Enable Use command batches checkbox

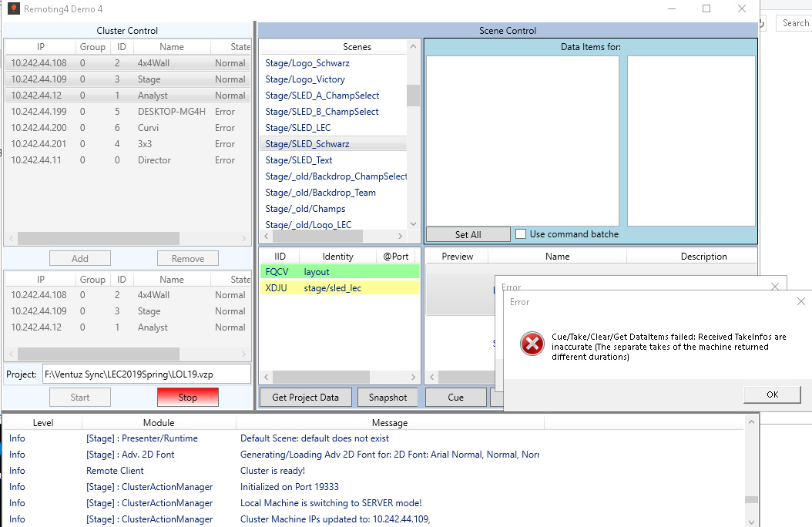click(x=521, y=234)
